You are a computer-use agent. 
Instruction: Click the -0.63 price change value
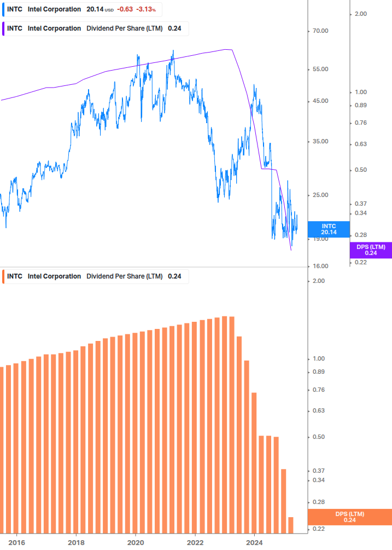[125, 9]
